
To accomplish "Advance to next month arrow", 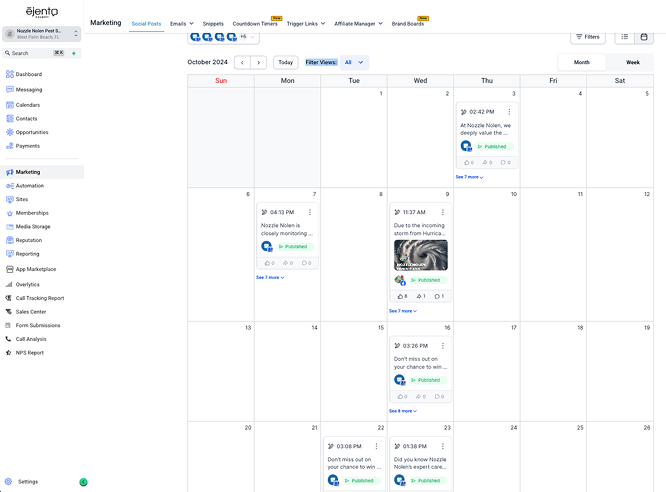I will pos(259,62).
